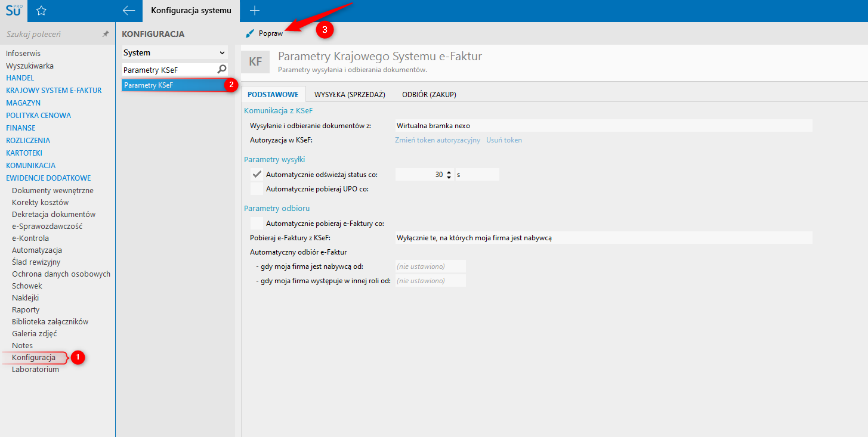Increase the status refresh interval stepper

coord(449,172)
